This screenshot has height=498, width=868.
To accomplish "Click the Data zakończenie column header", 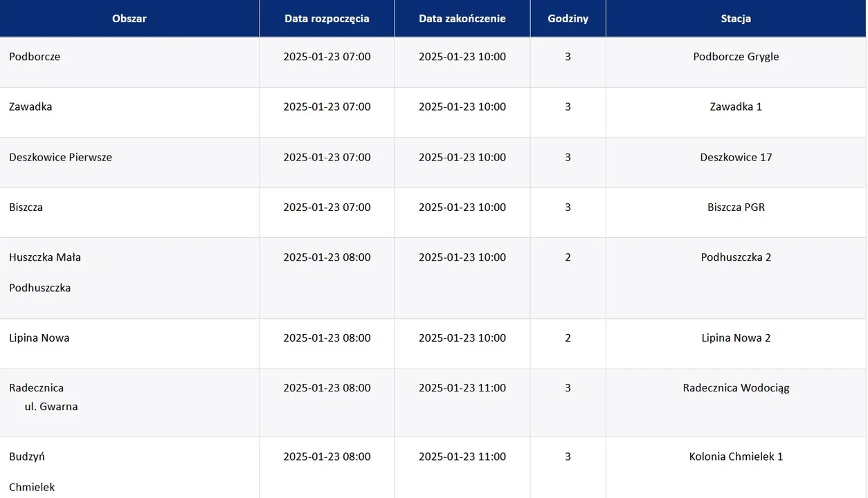I will point(462,19).
